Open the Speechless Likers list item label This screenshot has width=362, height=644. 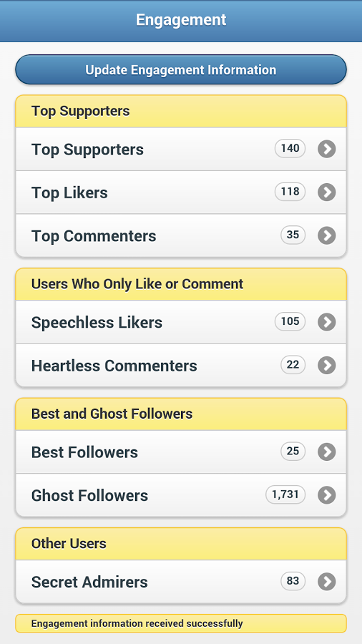pyautogui.click(x=97, y=323)
